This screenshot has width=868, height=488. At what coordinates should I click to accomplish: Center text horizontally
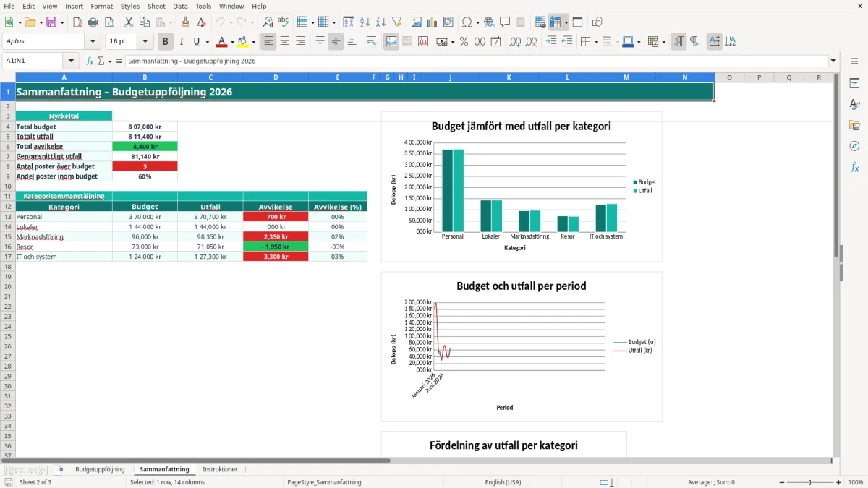285,42
